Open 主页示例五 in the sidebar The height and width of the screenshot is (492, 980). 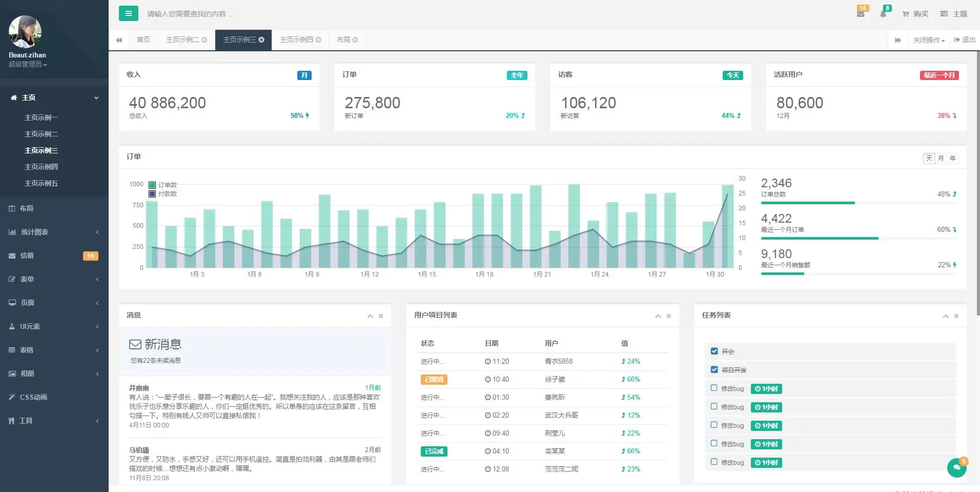[x=41, y=183]
